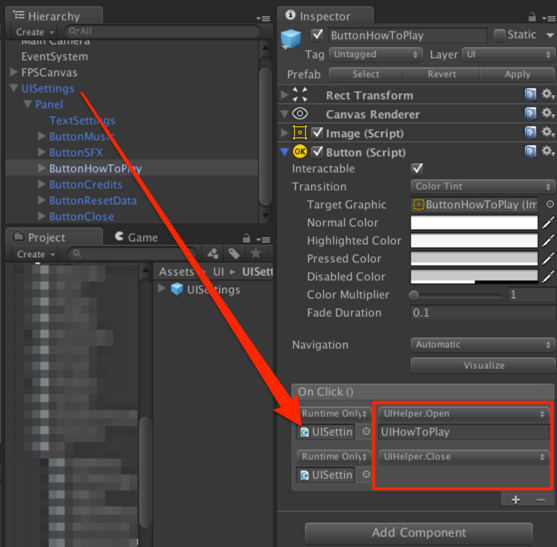Pick Normal Color with eyedropper
The image size is (557, 547).
pos(548,222)
